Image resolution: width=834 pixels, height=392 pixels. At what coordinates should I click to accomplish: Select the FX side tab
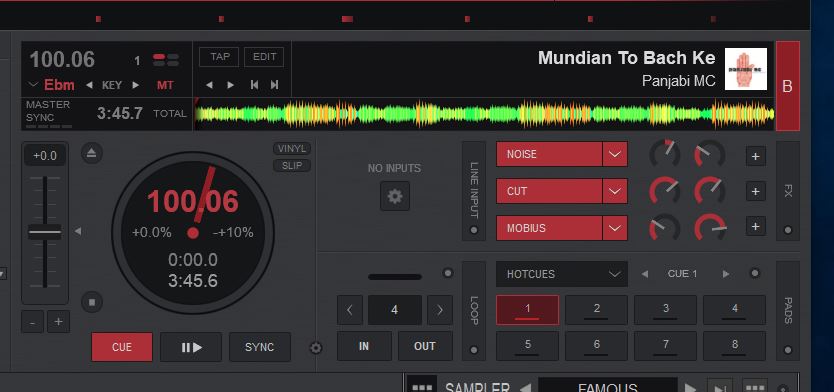(x=788, y=191)
